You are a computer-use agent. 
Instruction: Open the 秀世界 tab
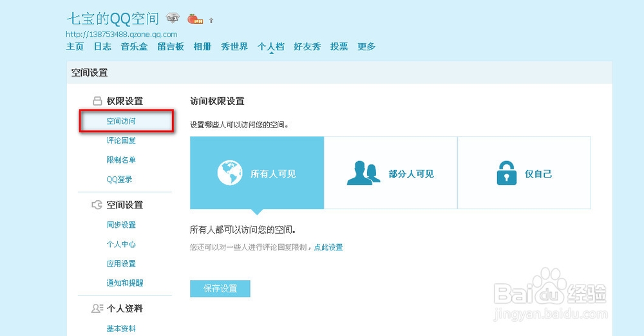click(x=234, y=46)
